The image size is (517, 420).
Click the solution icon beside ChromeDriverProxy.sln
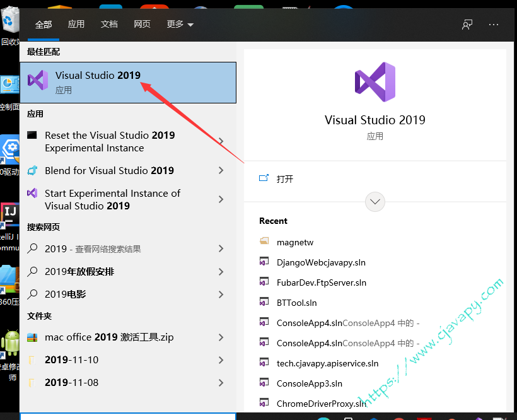[264, 402]
